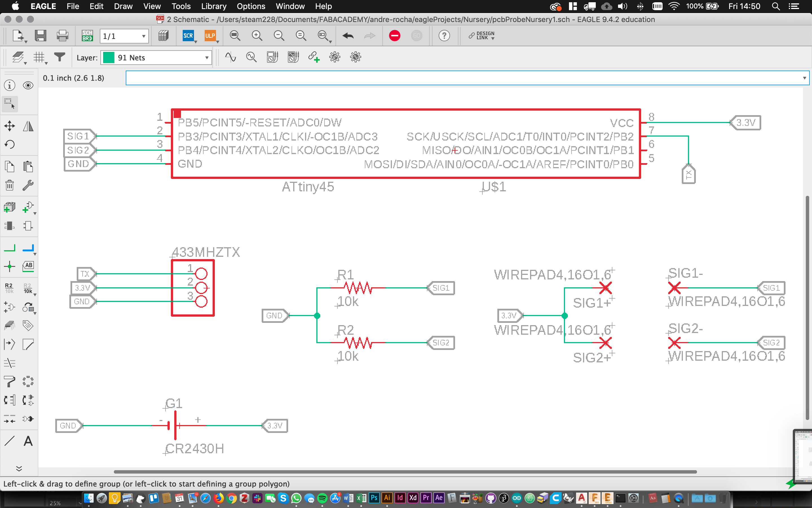Image resolution: width=812 pixels, height=508 pixels.
Task: Open the File menu
Action: coord(73,6)
